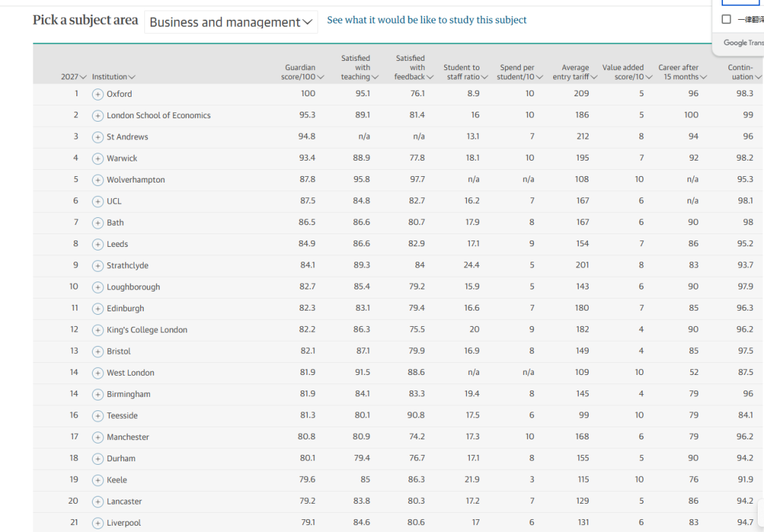Expand the UCL plus icon
Screen dimensions: 764x532
point(98,202)
